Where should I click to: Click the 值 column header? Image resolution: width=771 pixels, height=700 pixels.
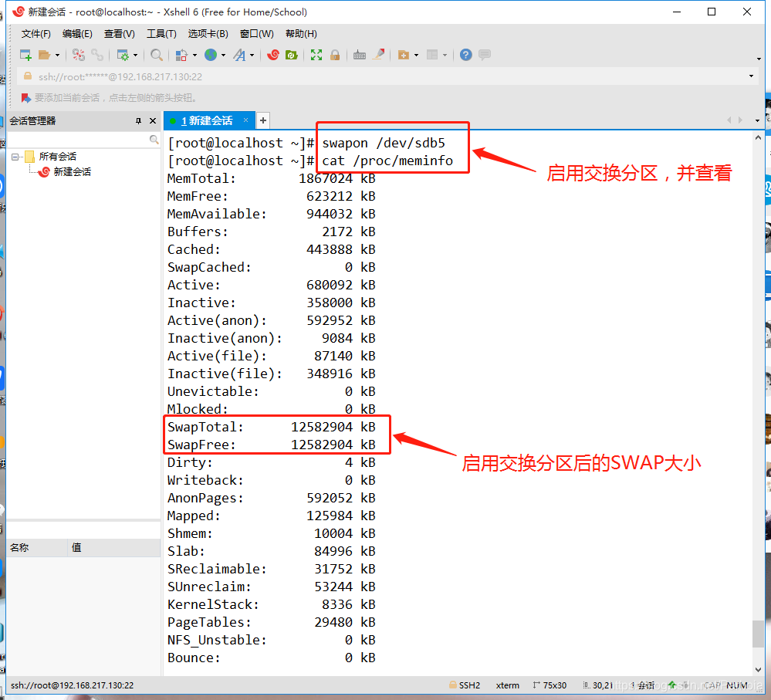[114, 548]
